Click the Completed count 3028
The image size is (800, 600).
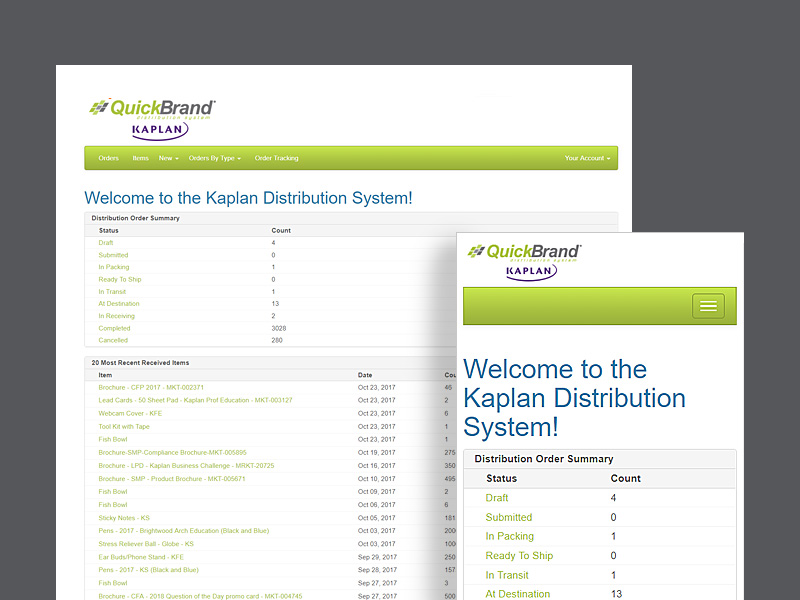point(279,328)
